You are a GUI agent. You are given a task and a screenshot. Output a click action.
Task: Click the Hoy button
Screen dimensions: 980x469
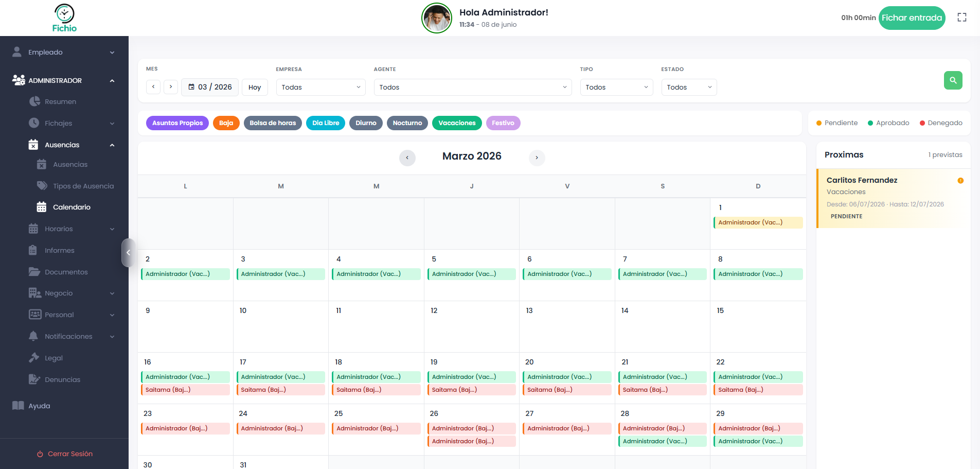[x=255, y=87]
